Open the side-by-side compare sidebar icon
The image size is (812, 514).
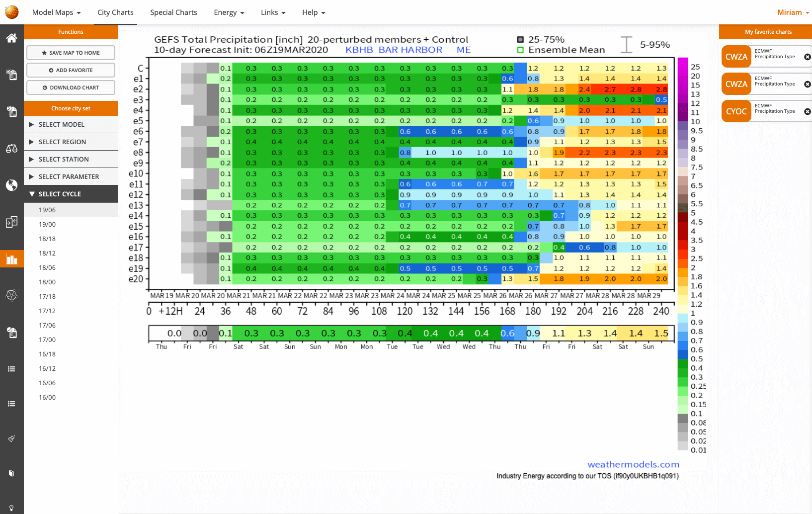pyautogui.click(x=11, y=222)
